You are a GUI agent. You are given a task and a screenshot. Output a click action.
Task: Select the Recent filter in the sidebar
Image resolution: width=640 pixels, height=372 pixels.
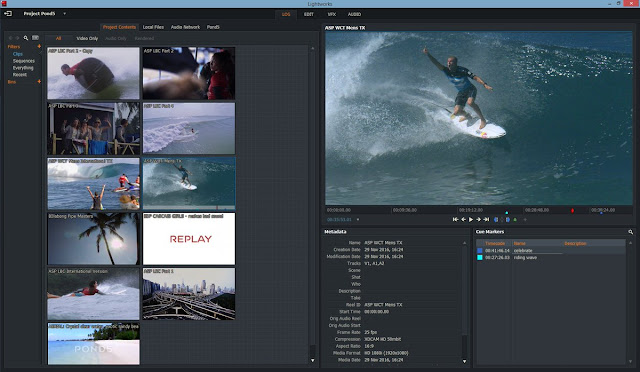click(x=20, y=75)
